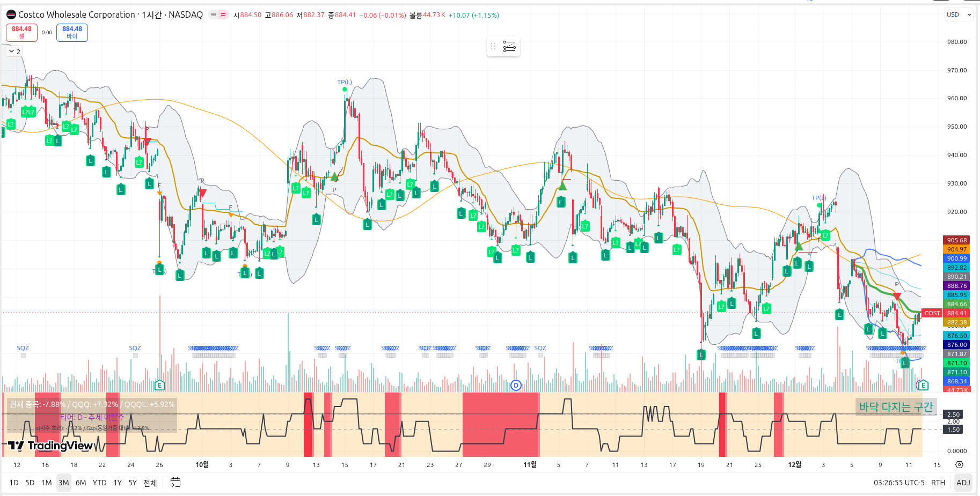Select the 5Y date range

[133, 483]
